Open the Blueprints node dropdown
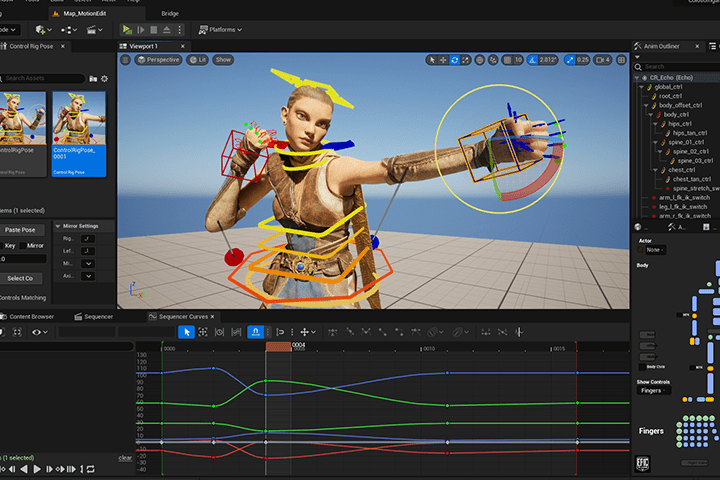This screenshot has height=480, width=720. (69, 30)
